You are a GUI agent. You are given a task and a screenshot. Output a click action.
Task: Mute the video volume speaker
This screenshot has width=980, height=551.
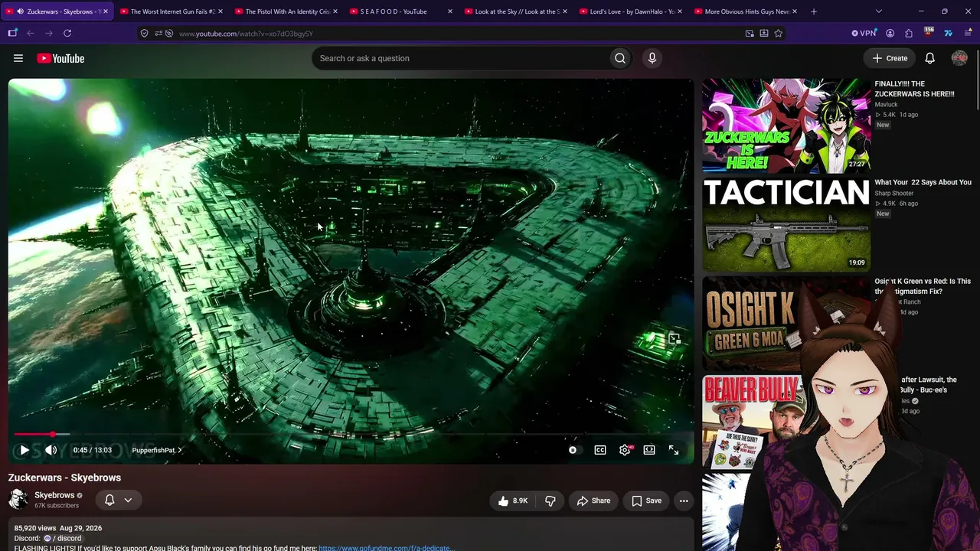click(51, 450)
